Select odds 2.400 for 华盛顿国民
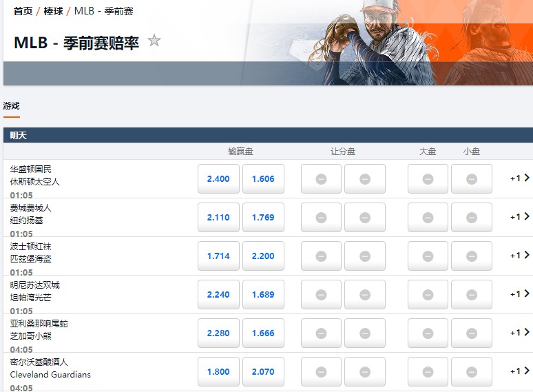The image size is (533, 392). click(x=218, y=179)
